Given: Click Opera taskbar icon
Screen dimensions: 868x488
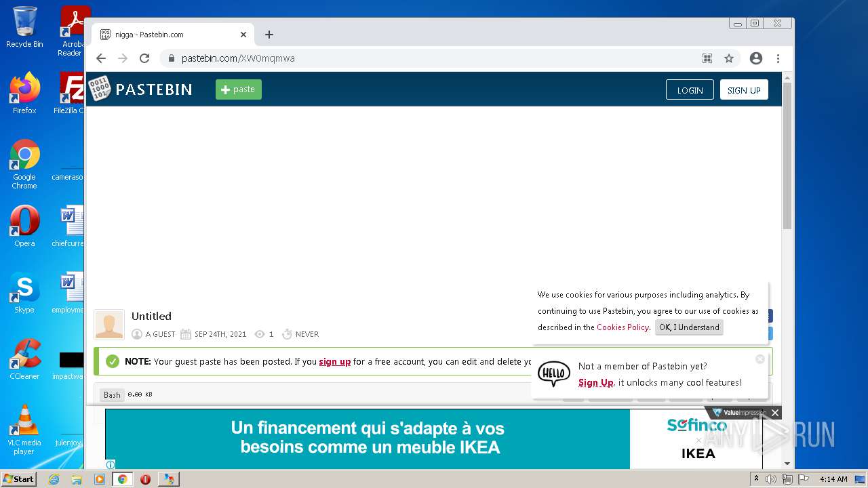Looking at the screenshot, I should (145, 479).
